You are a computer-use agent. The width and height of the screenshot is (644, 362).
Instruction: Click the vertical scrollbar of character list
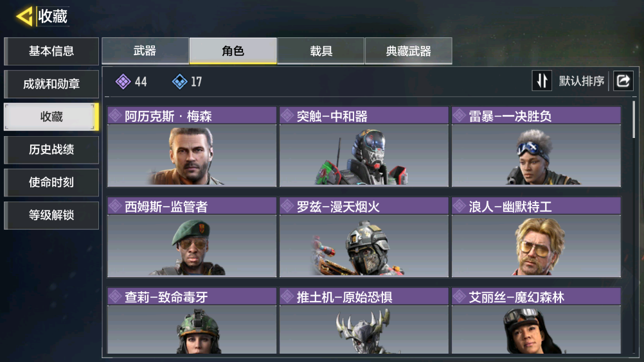634,120
